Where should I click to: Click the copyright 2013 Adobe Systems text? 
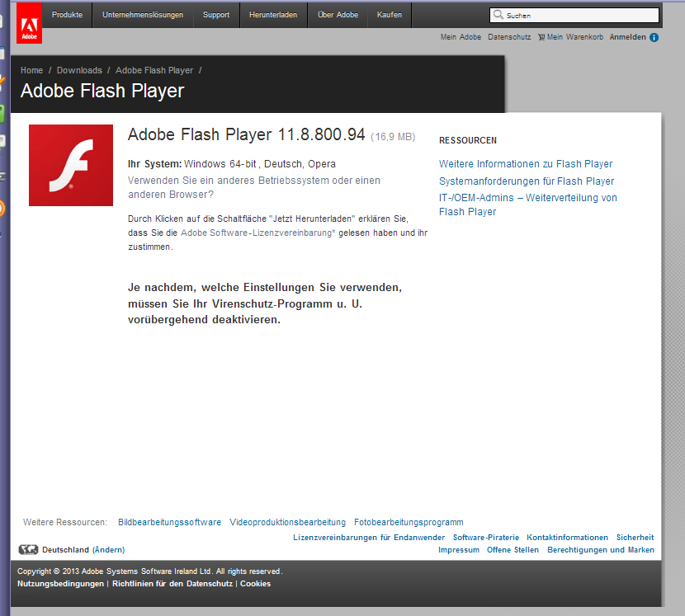tap(150, 571)
